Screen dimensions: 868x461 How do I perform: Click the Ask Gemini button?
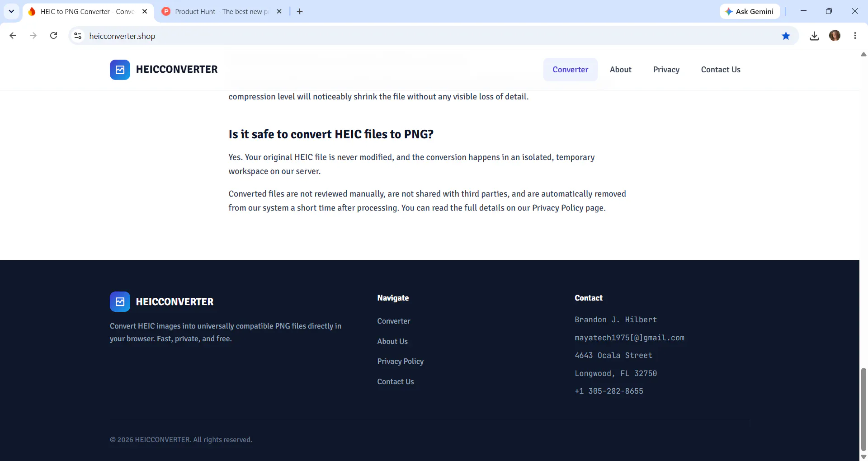click(x=750, y=11)
